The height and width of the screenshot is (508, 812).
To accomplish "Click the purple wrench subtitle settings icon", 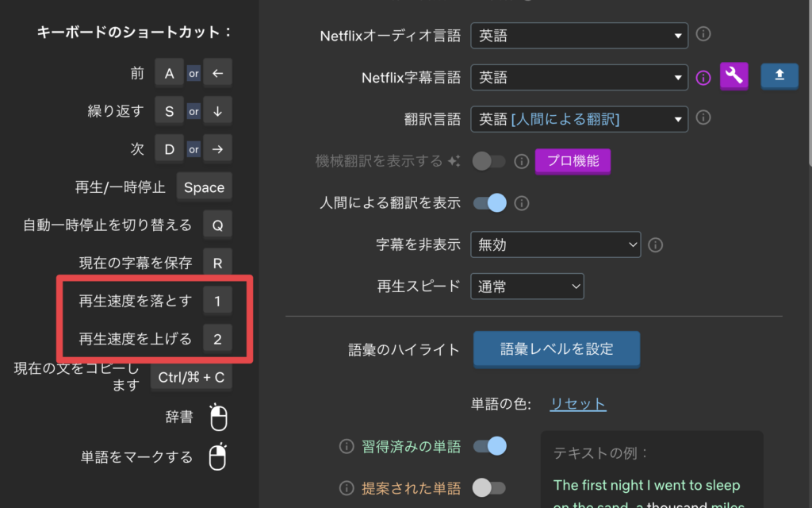I will click(733, 75).
